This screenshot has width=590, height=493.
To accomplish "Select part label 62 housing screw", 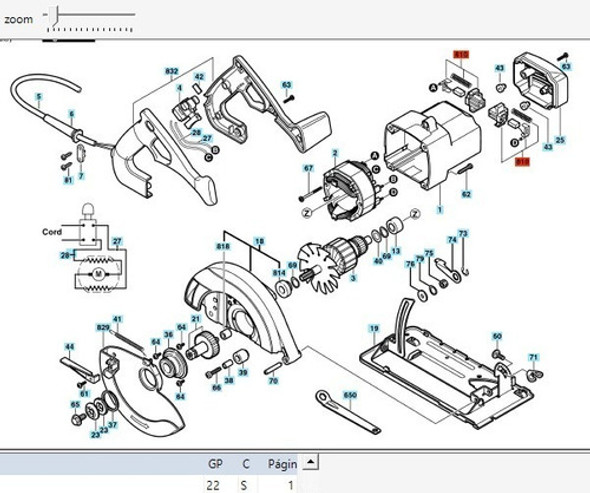I will (466, 194).
